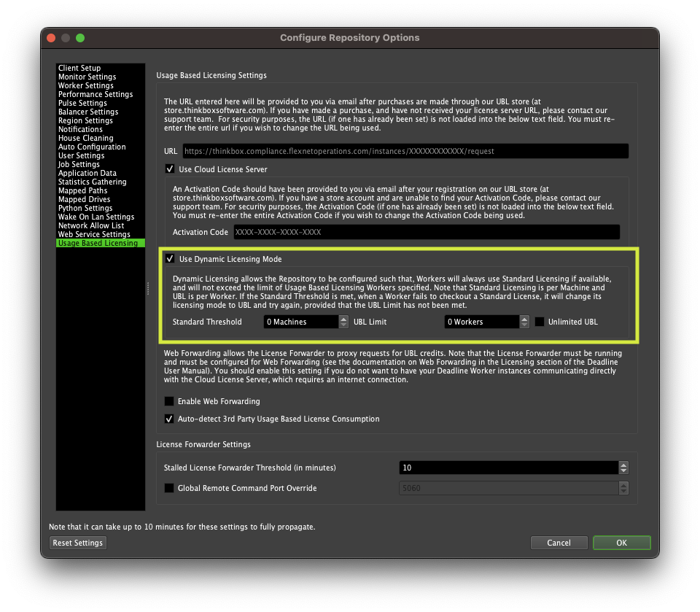Click the Reset Settings button
This screenshot has width=700, height=612.
[x=78, y=543]
